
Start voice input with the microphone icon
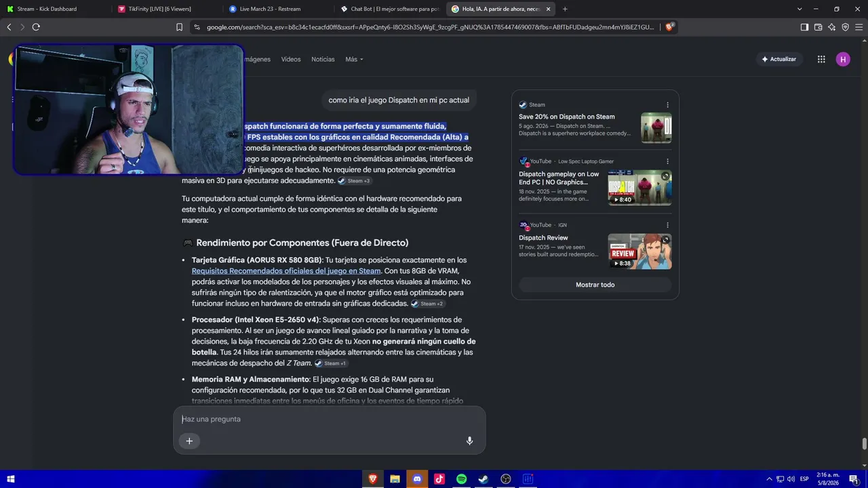[x=469, y=441]
